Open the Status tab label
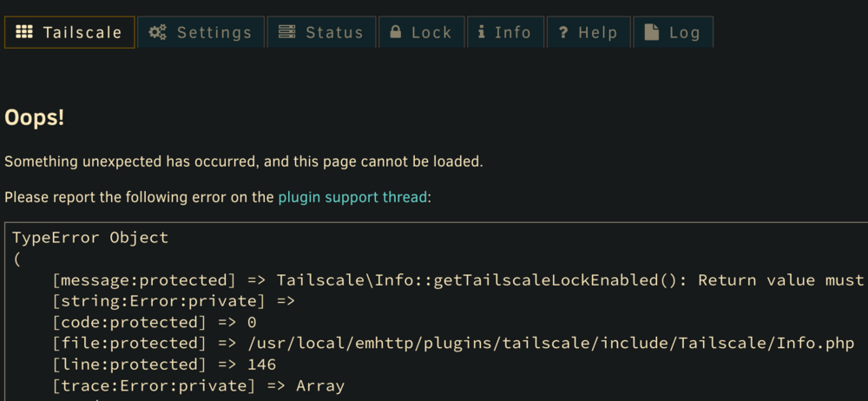This screenshot has height=401, width=868. pos(334,33)
